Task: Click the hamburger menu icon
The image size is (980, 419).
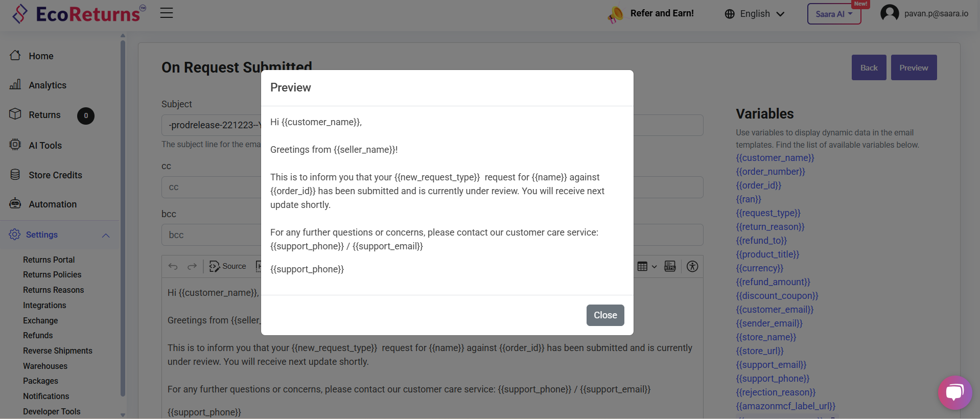Action: [167, 13]
